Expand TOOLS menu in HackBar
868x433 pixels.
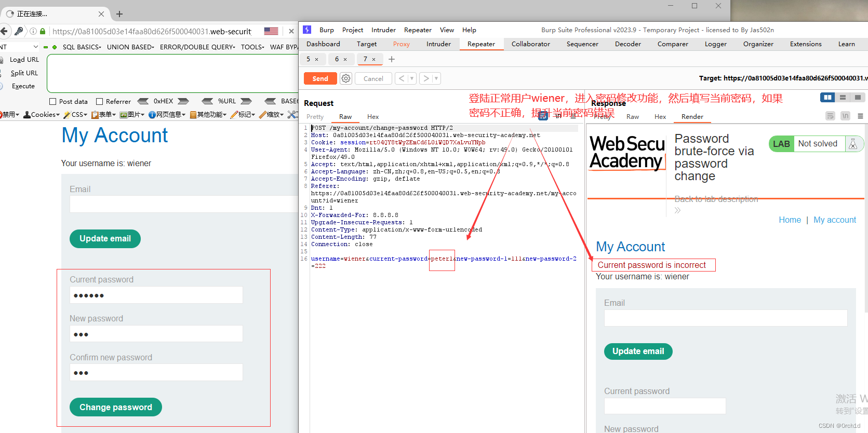(252, 47)
